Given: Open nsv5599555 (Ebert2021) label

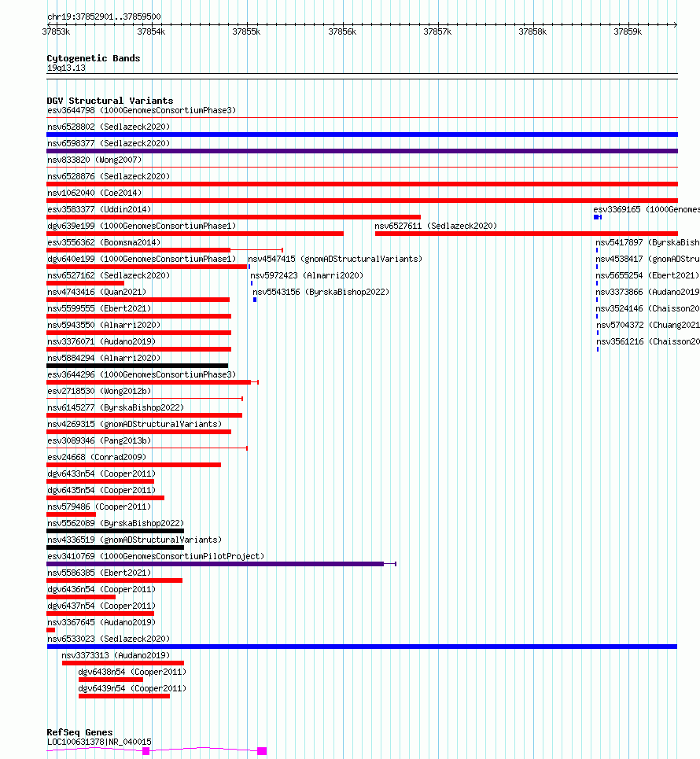Looking at the screenshot, I should tap(99, 308).
